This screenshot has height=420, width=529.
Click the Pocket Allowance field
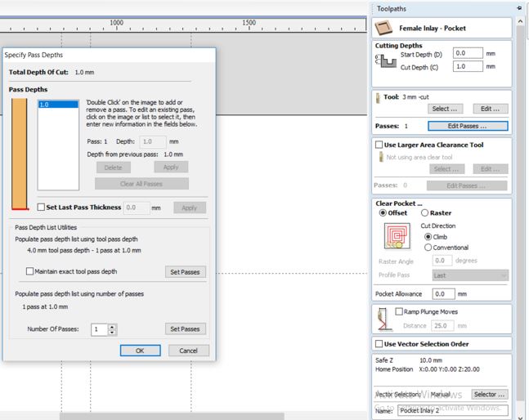[x=444, y=293]
